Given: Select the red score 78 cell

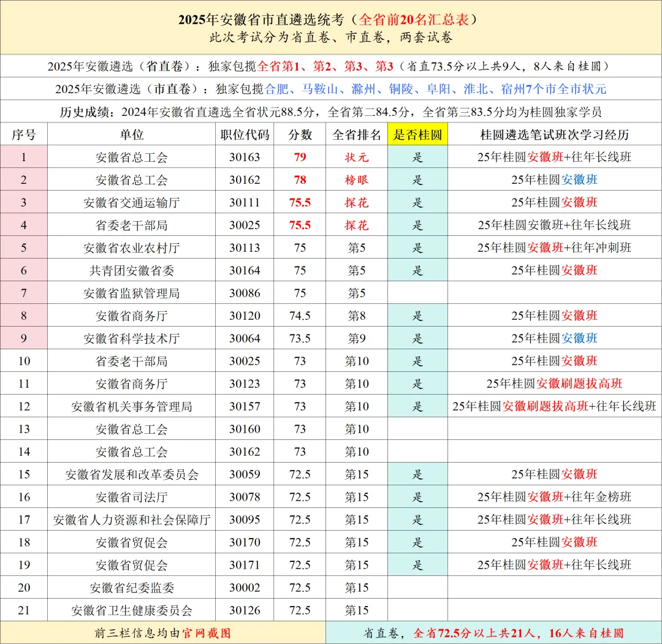Looking at the screenshot, I should [x=300, y=180].
